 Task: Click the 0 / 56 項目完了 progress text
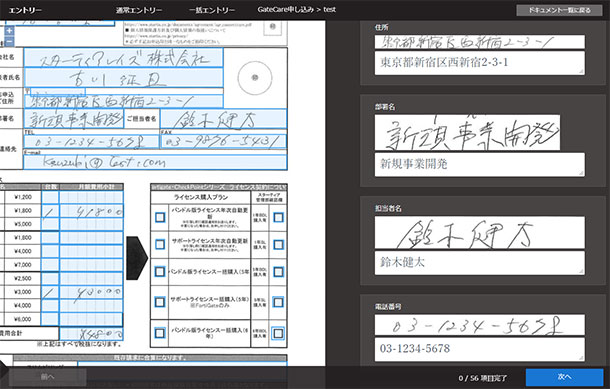coord(482,378)
